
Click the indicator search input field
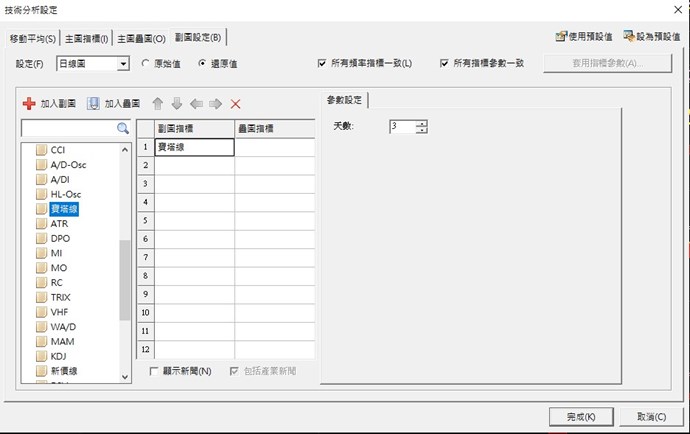pos(69,128)
